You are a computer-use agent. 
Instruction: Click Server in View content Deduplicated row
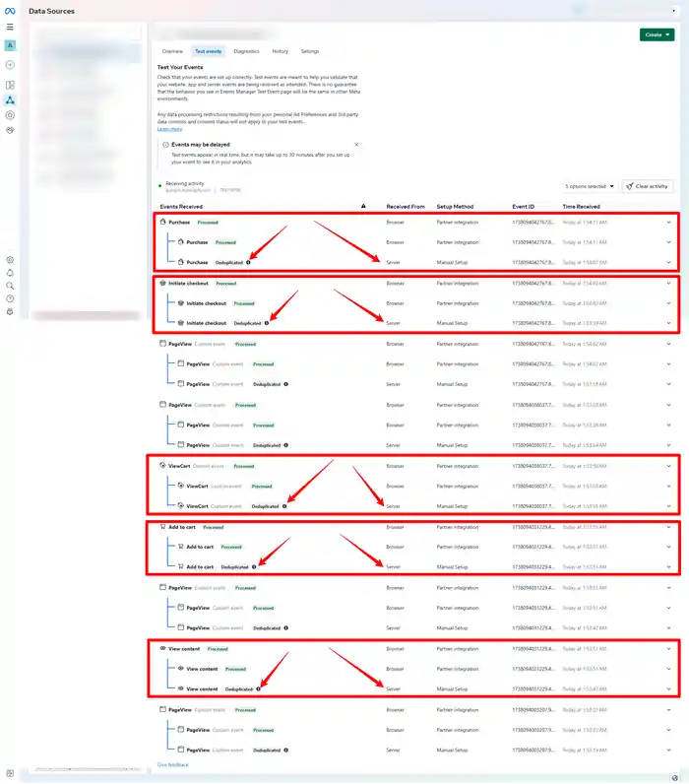393,689
